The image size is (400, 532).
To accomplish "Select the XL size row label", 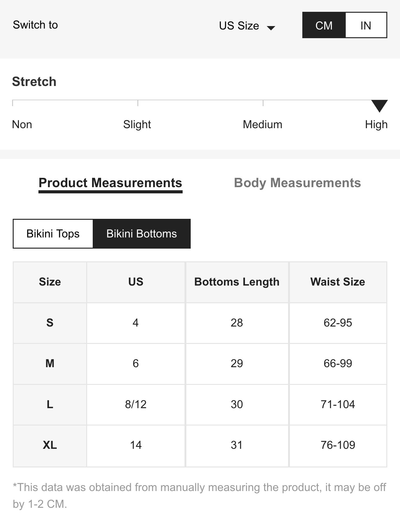I will (x=50, y=445).
